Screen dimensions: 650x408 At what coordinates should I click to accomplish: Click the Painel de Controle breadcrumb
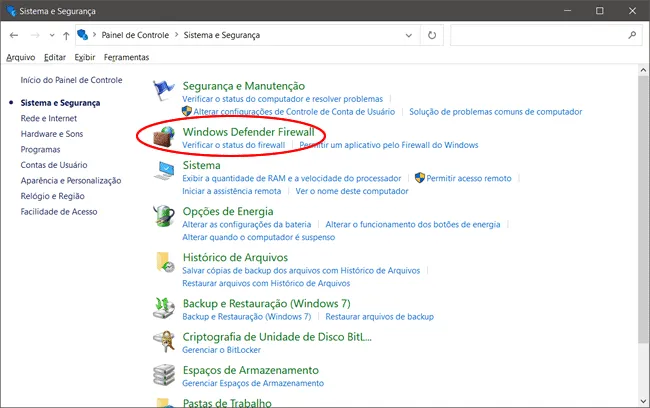(x=135, y=35)
